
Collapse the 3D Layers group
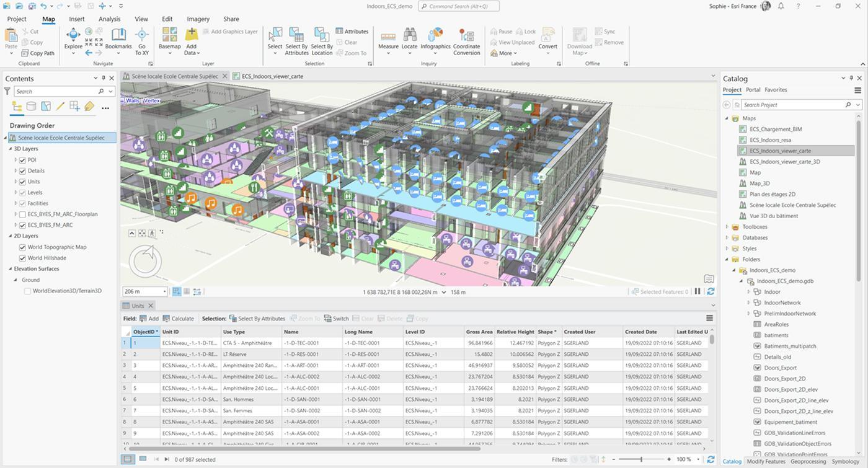(11, 149)
